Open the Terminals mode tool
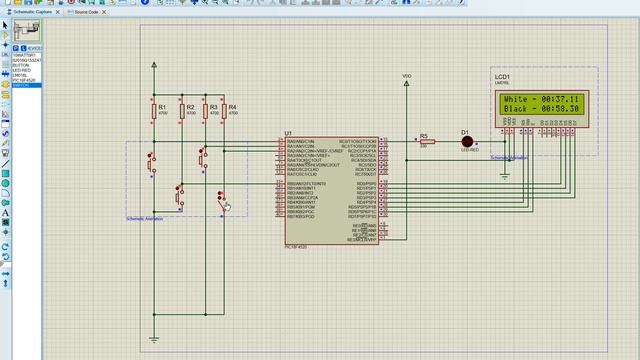Screen dimensions: 640x360 click(5, 94)
